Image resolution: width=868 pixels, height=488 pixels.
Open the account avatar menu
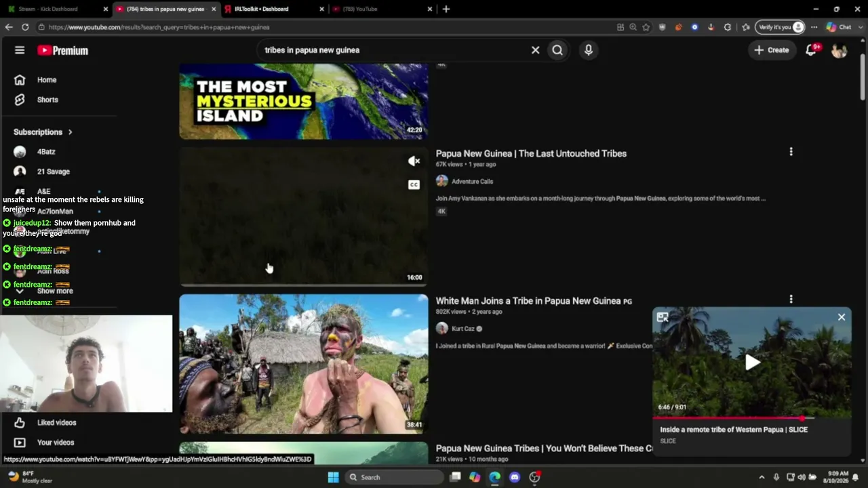coord(839,50)
